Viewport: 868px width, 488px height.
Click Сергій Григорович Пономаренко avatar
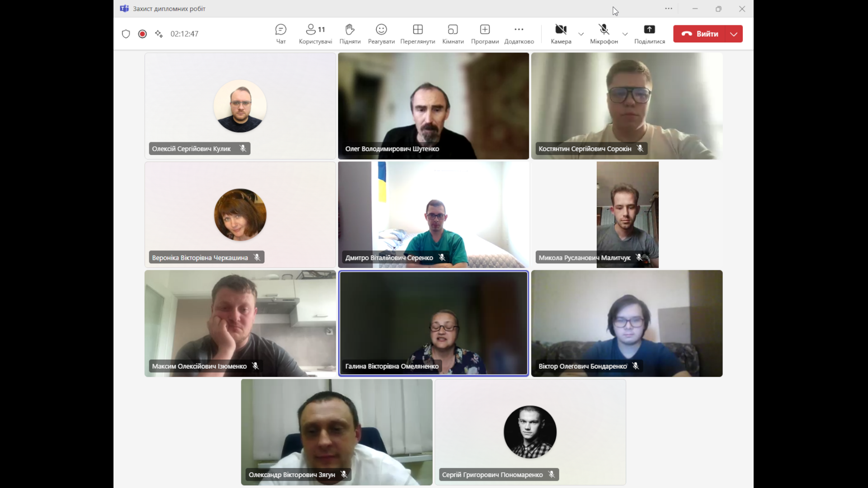(530, 432)
